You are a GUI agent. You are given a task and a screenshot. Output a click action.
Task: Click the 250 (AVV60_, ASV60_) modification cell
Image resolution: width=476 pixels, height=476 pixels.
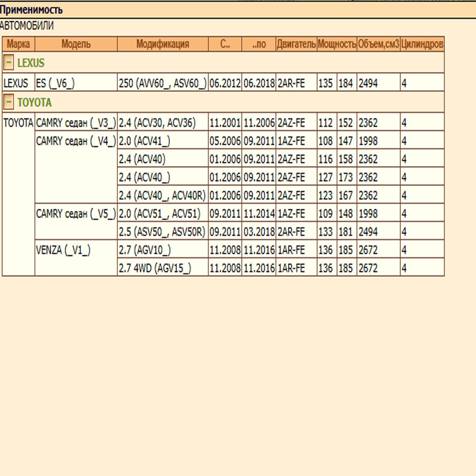[x=162, y=83]
